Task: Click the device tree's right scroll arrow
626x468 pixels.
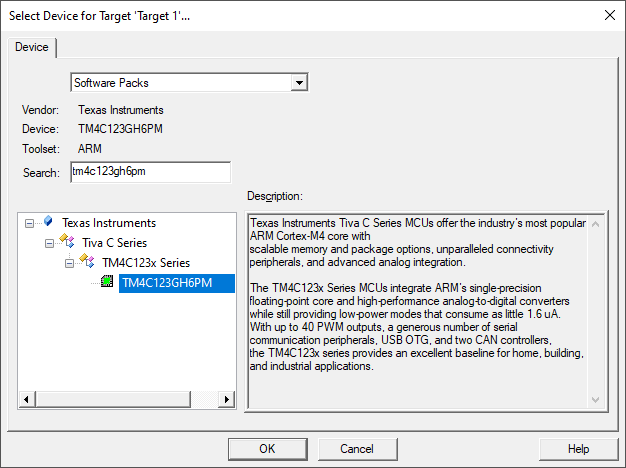Action: tap(227, 399)
